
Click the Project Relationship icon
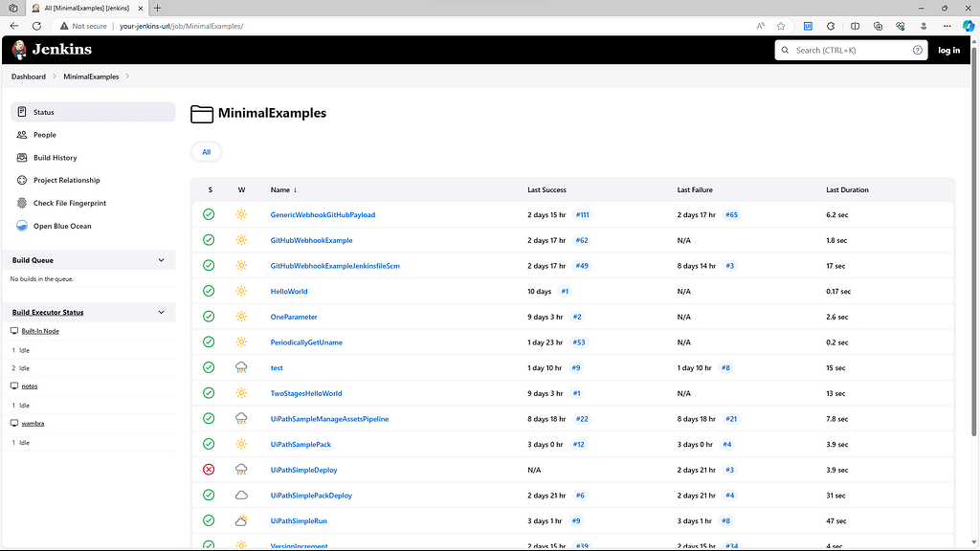pyautogui.click(x=21, y=180)
